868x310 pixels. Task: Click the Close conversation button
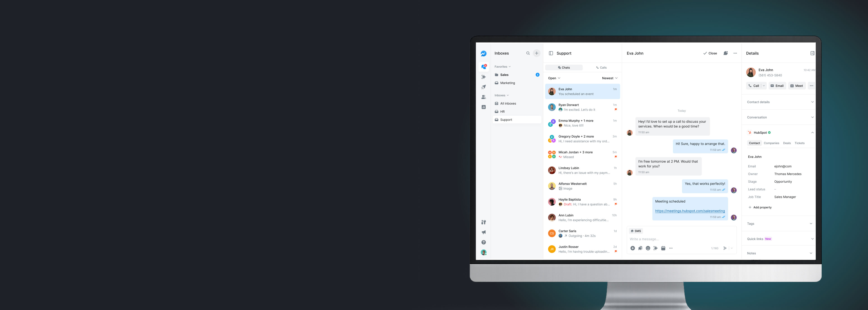[710, 53]
